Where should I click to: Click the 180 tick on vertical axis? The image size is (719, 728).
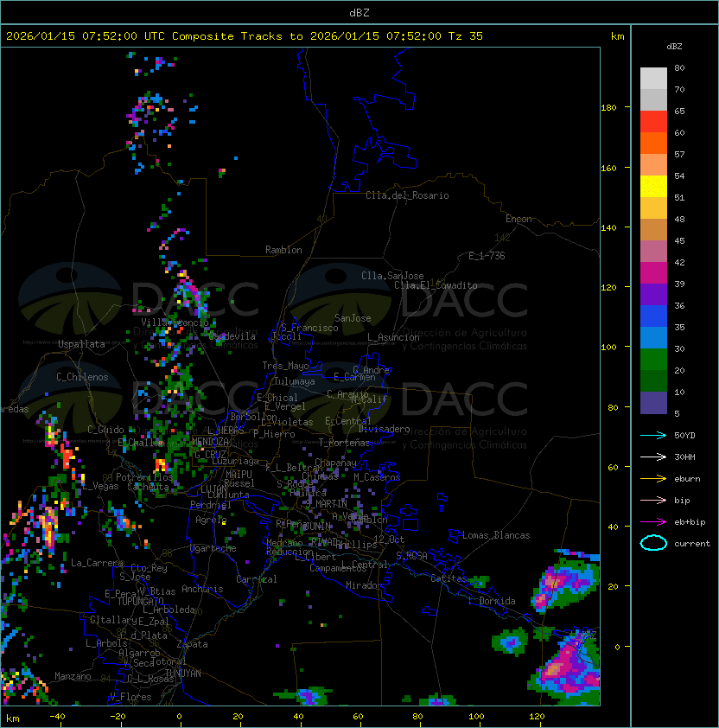tap(608, 108)
